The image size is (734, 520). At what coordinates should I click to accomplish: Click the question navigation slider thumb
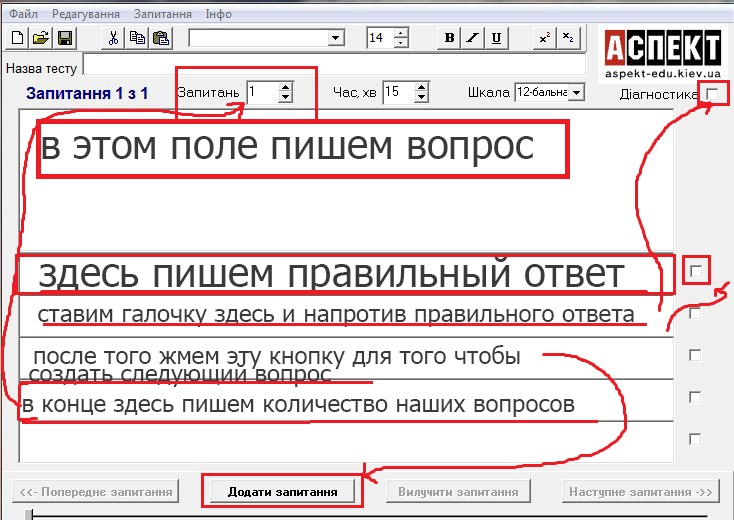pos(29,515)
